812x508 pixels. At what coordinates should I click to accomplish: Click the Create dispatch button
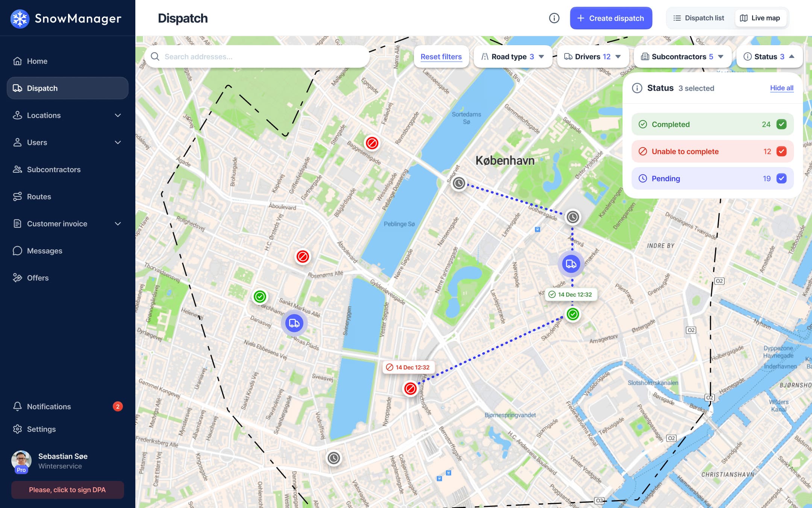[611, 18]
